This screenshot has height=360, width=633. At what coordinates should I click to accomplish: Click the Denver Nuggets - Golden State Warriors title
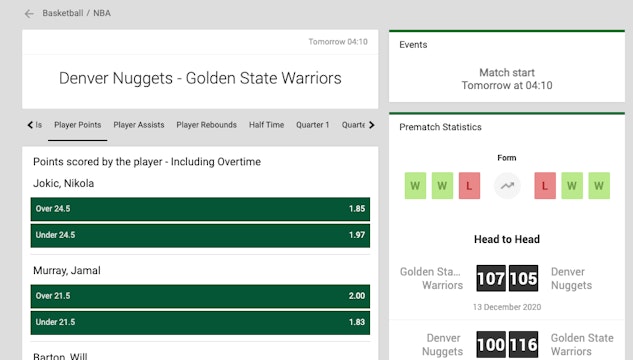tap(200, 78)
